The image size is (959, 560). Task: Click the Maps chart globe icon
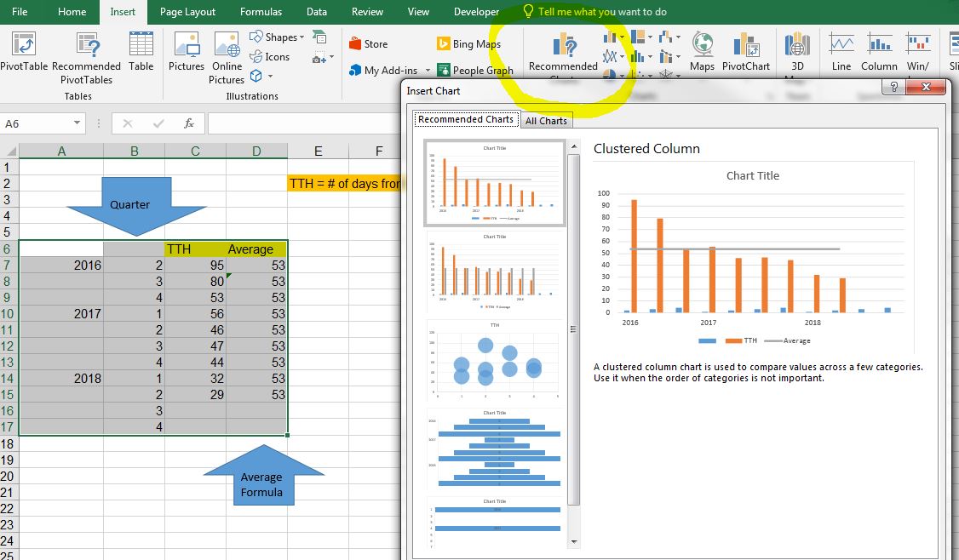(x=702, y=44)
